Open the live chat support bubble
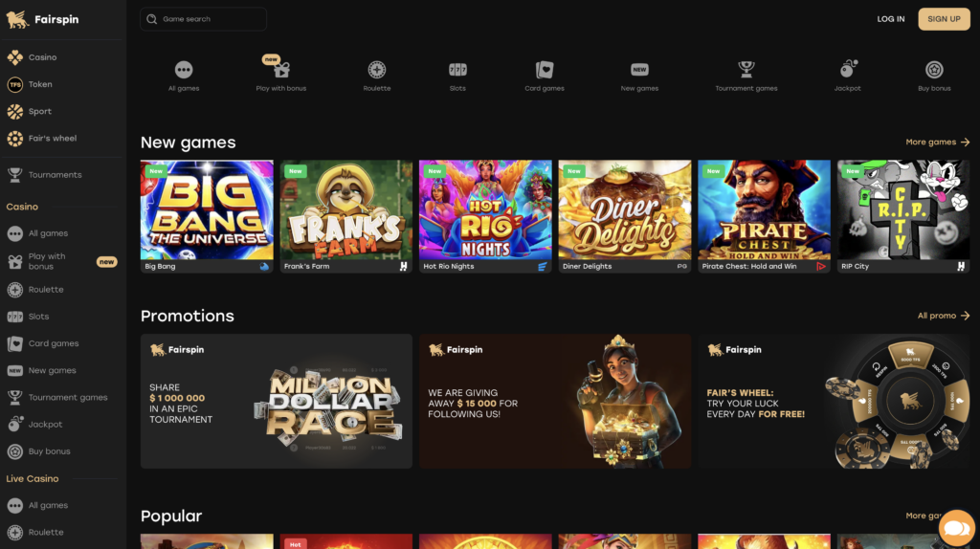The width and height of the screenshot is (980, 549). coord(956,528)
